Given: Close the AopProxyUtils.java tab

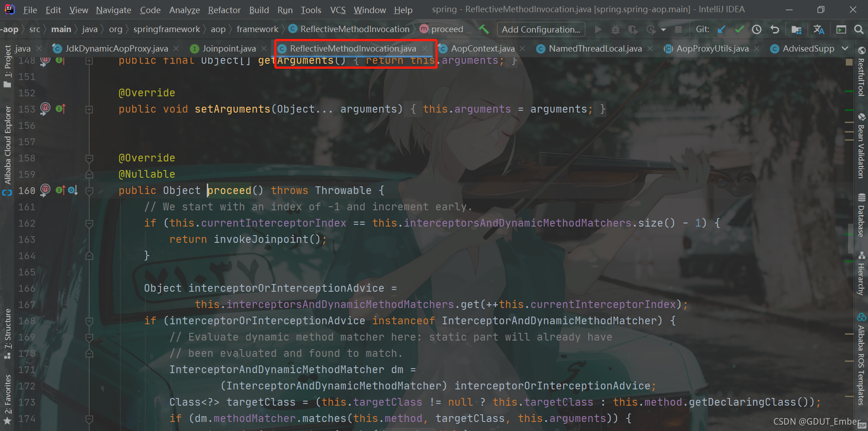Looking at the screenshot, I should tap(757, 48).
